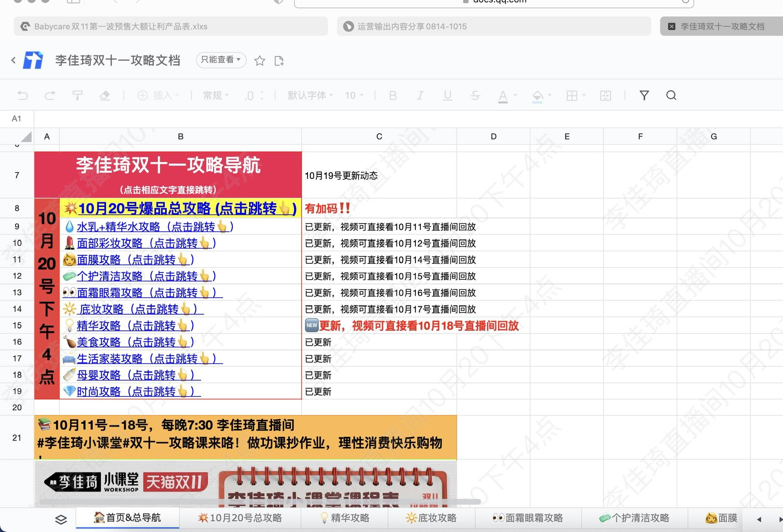Star this document as favorite

coord(260,61)
